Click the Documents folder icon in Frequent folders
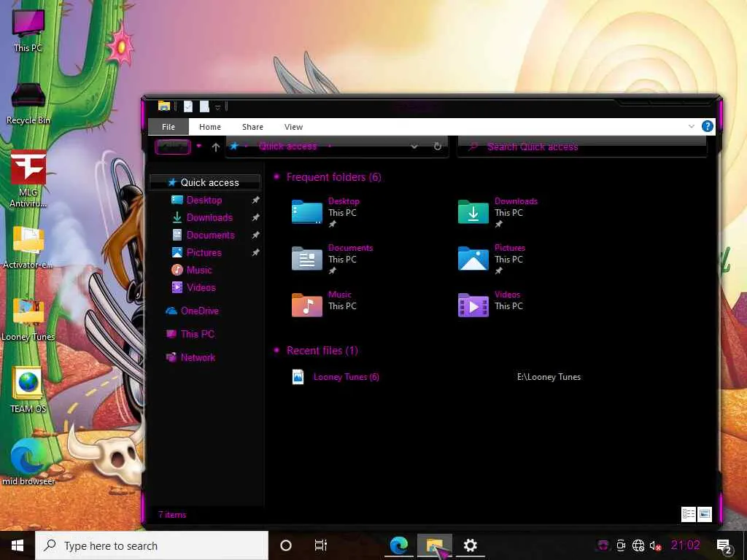The height and width of the screenshot is (560, 747). 307,259
